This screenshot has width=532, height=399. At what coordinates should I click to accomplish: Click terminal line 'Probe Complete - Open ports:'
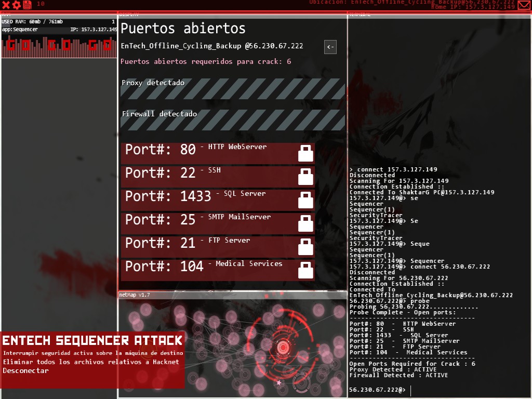tap(403, 312)
